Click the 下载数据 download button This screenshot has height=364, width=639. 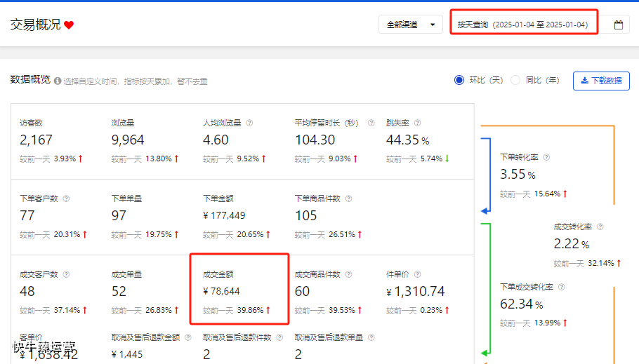pos(601,81)
